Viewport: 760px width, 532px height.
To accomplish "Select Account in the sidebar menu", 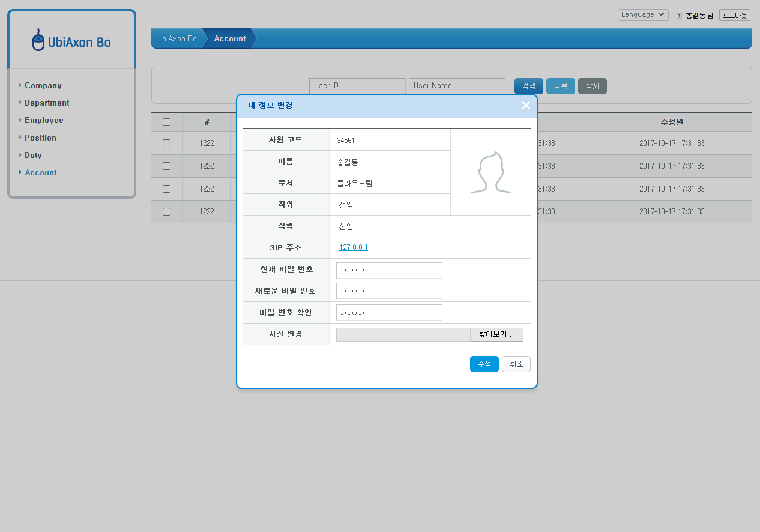I will pyautogui.click(x=40, y=172).
